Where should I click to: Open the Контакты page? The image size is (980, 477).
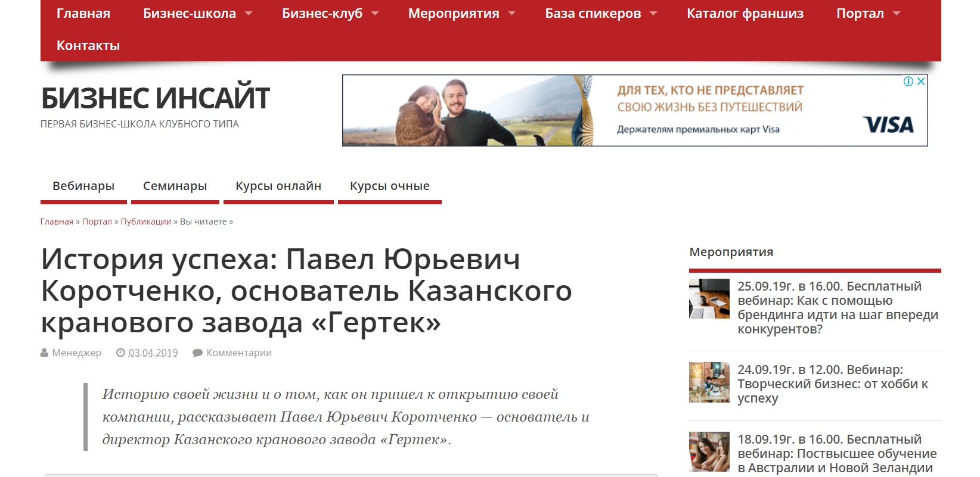(x=88, y=46)
